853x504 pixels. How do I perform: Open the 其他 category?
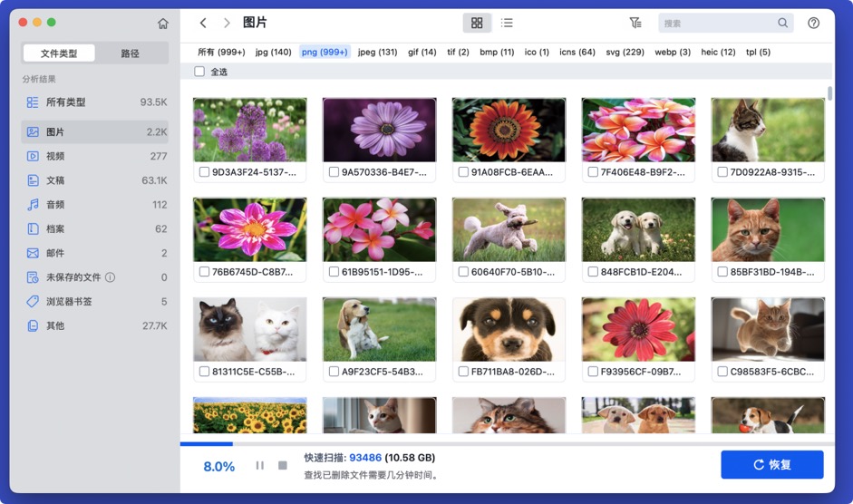point(95,325)
